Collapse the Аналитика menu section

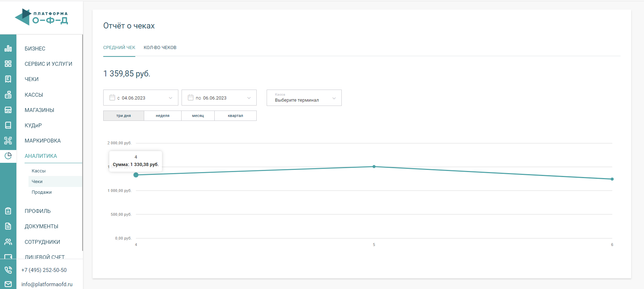pyautogui.click(x=41, y=156)
